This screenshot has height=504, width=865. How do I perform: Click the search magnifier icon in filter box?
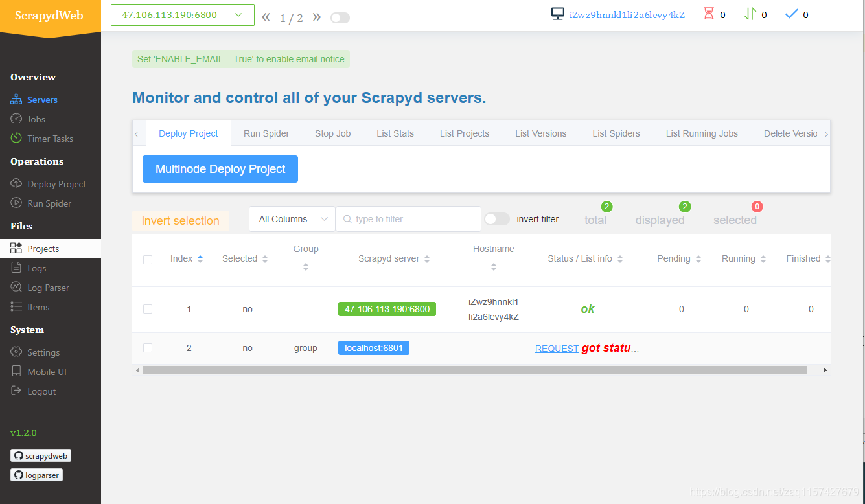point(348,219)
